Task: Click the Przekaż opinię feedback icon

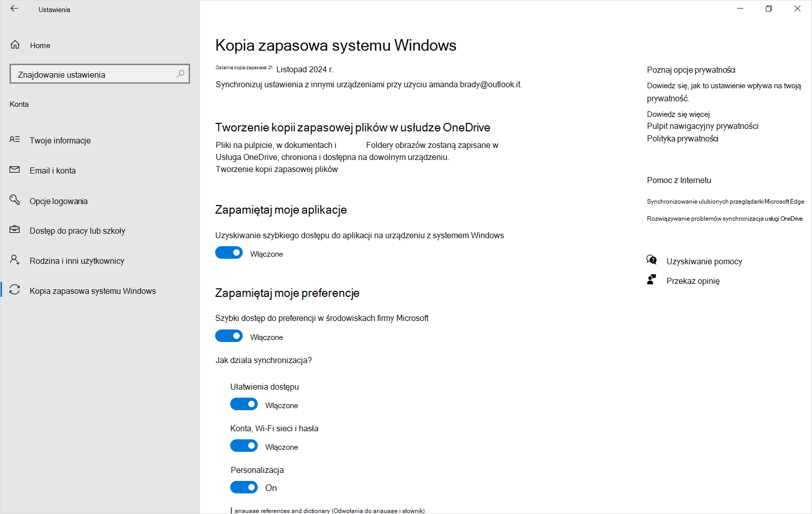Action: point(652,279)
